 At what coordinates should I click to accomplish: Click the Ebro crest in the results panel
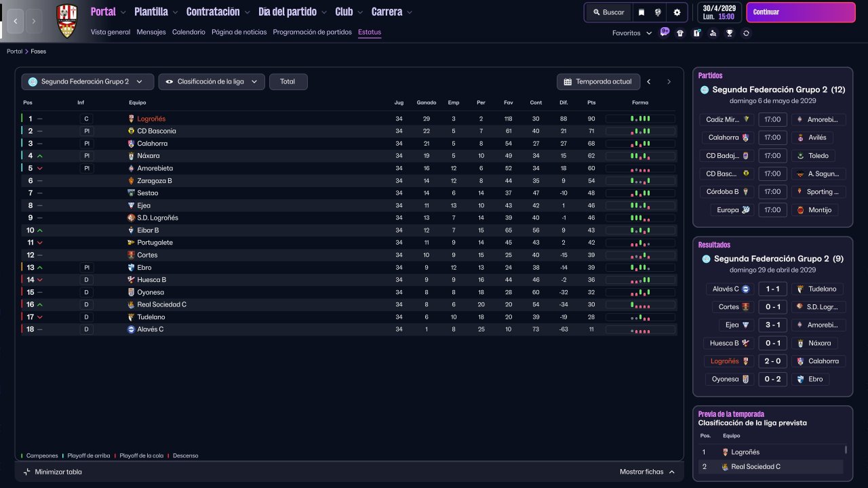click(x=800, y=380)
